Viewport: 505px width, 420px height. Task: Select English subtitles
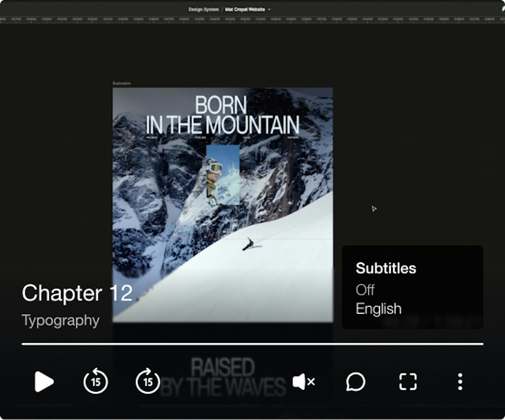[378, 309]
